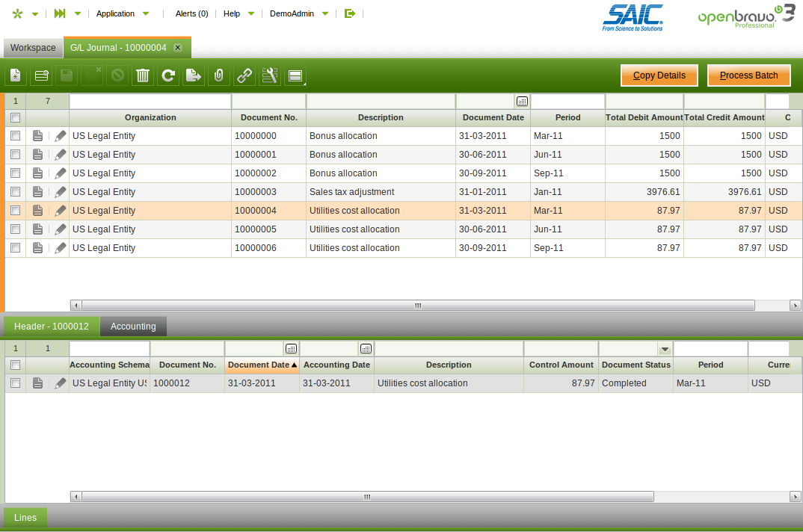Open the Document Status filter dropdown
The height and width of the screenshot is (532, 803).
(664, 349)
